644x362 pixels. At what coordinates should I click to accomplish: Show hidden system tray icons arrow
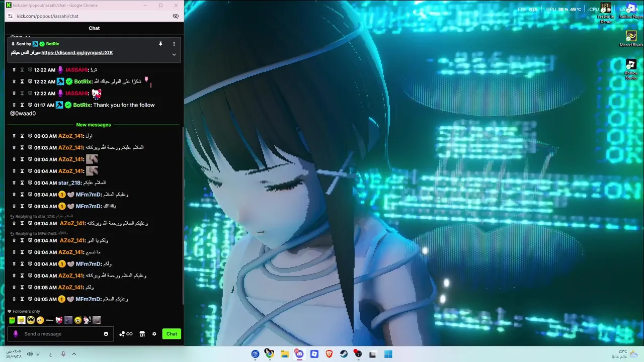(74, 354)
